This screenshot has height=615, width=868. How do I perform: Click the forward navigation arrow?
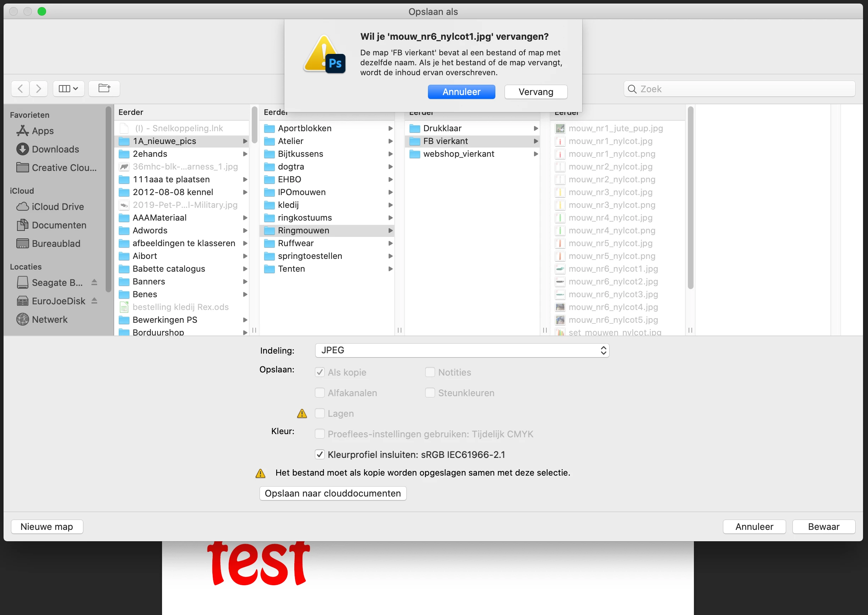[x=39, y=89]
